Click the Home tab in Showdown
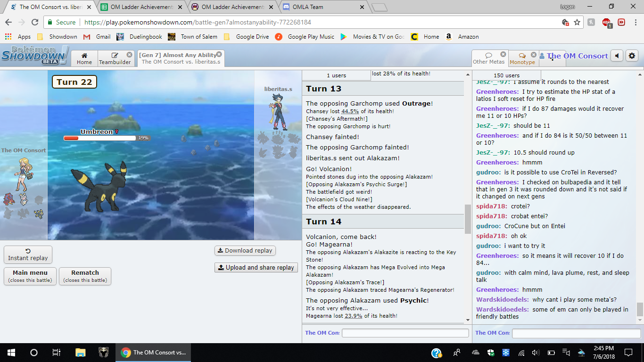Viewport: 644px width, 362px height. click(x=84, y=58)
